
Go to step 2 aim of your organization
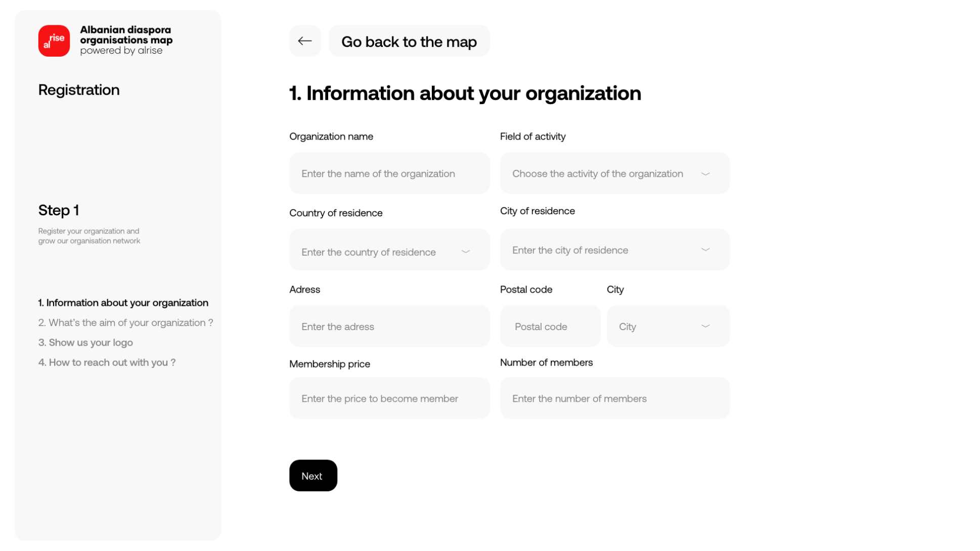pos(125,323)
